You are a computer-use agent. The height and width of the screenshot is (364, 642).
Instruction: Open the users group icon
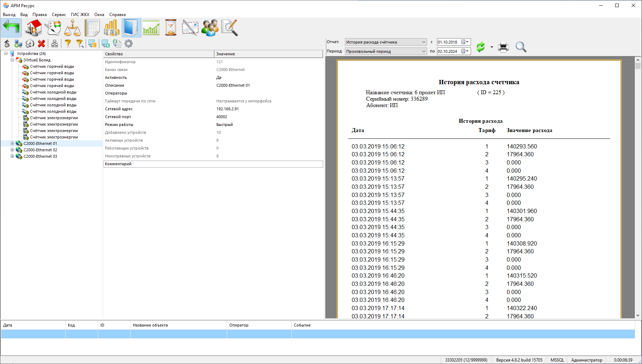coord(210,28)
